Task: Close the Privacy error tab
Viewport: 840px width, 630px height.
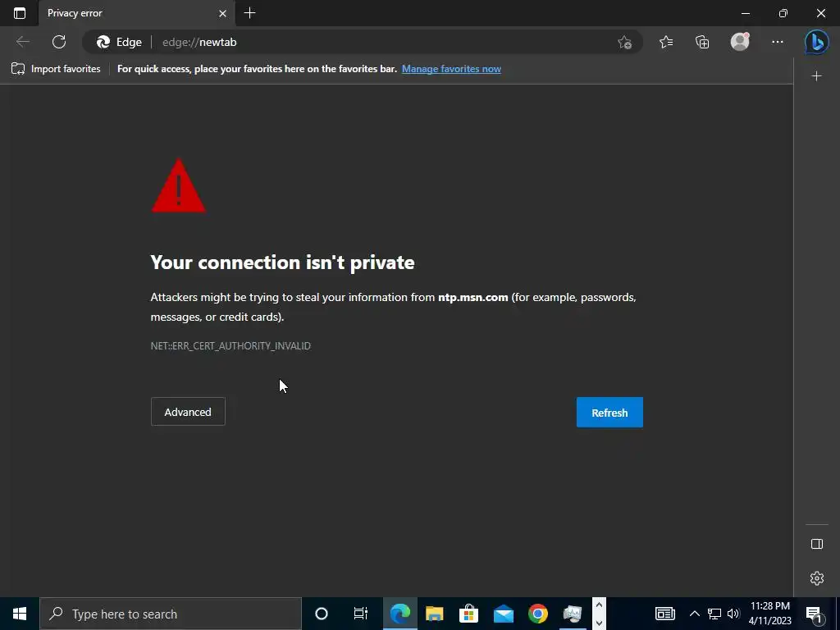Action: (x=222, y=13)
